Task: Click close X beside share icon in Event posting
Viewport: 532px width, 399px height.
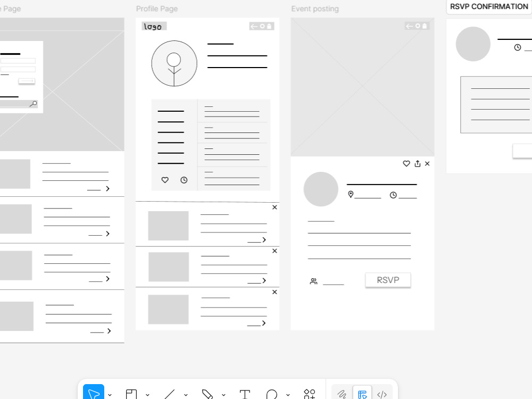Action: point(427,163)
